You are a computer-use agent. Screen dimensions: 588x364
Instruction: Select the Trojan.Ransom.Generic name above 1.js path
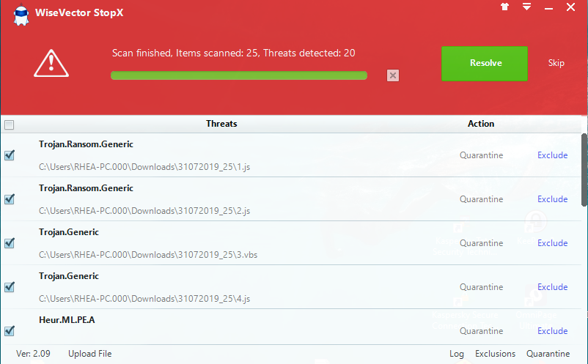86,144
